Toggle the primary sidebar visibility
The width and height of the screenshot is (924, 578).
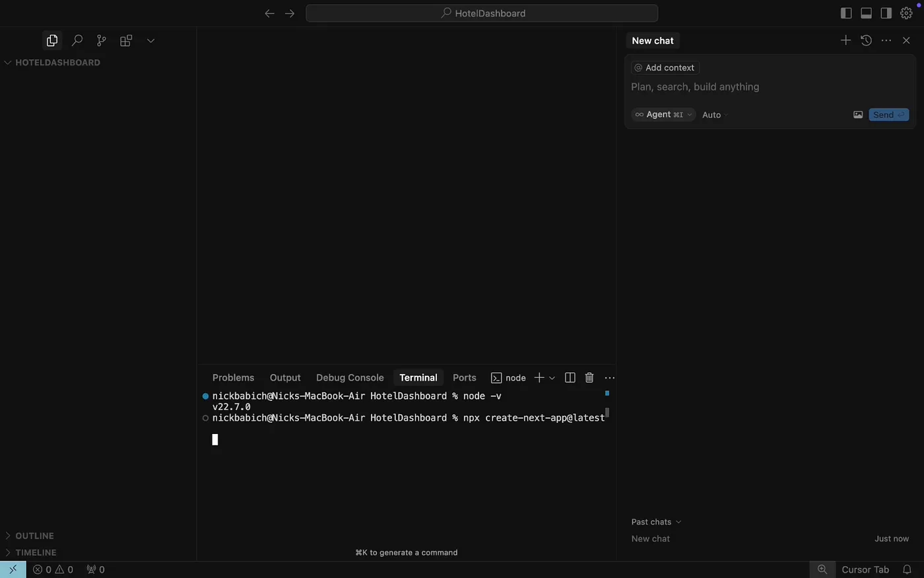coord(845,13)
